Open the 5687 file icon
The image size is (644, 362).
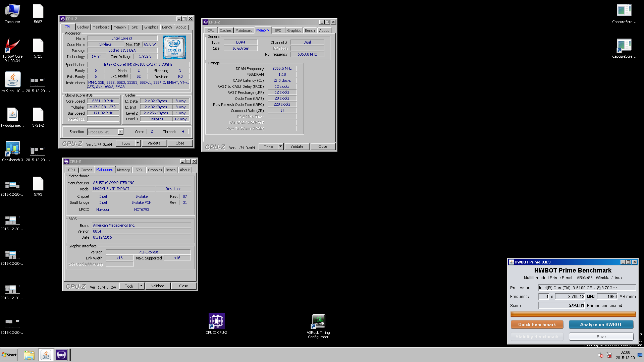pyautogui.click(x=38, y=13)
